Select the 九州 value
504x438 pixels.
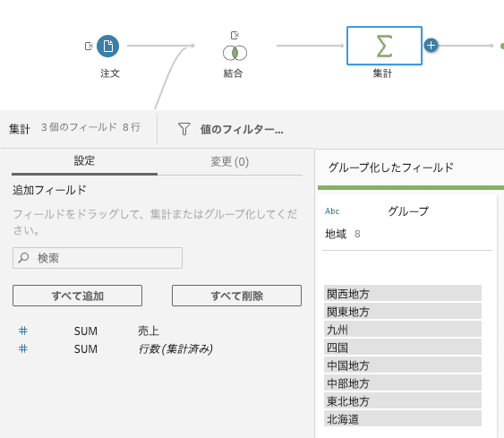pos(403,330)
